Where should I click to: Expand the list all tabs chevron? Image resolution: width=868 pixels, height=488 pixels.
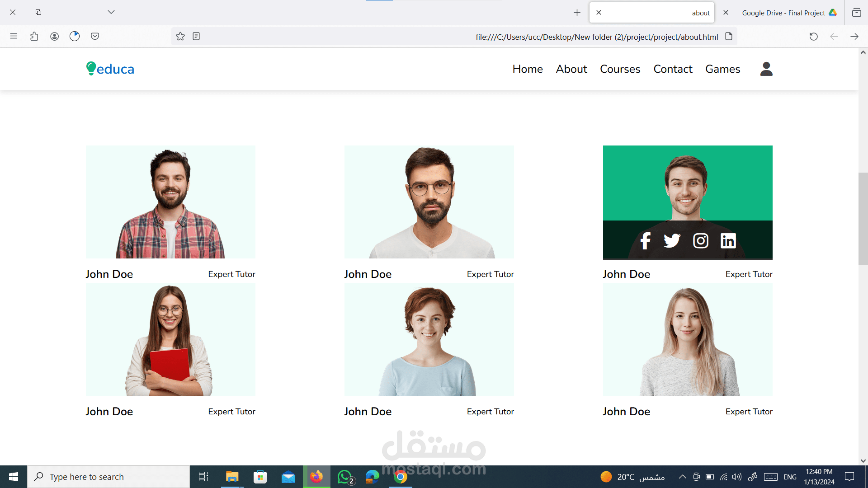click(x=111, y=12)
